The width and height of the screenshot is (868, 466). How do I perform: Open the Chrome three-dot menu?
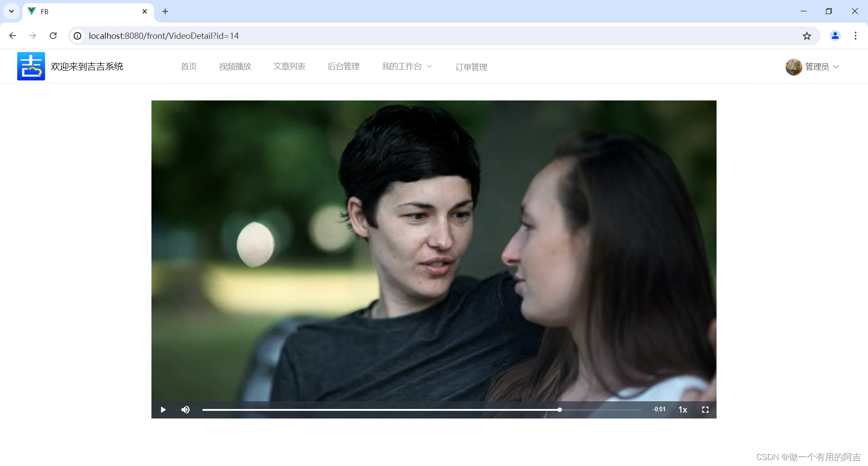[855, 36]
